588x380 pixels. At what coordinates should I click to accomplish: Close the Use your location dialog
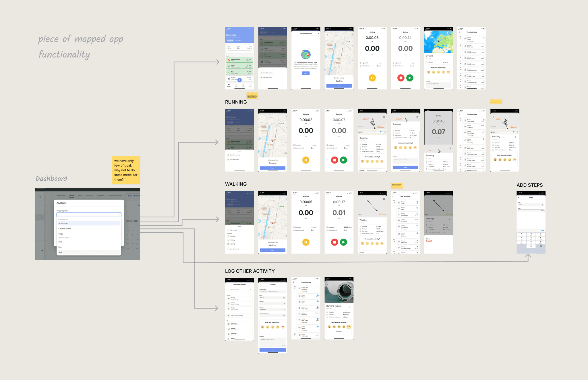[x=318, y=33]
